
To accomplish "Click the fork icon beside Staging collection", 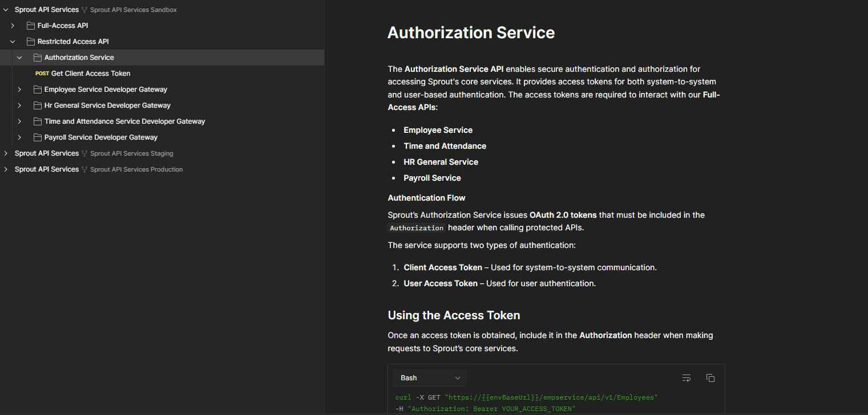I will (x=84, y=153).
